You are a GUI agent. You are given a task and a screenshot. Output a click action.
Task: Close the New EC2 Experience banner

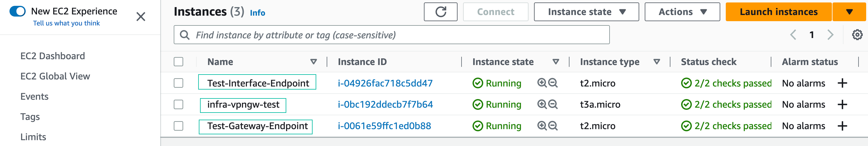[x=140, y=17]
